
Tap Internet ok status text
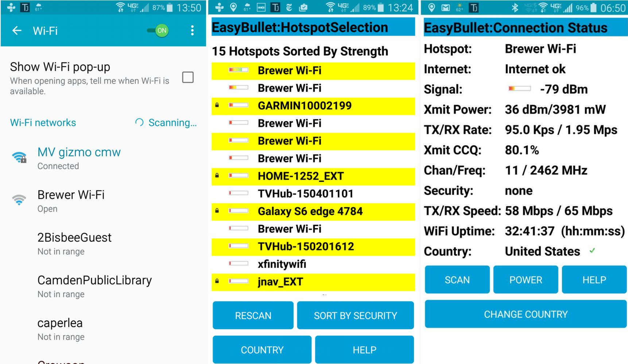click(535, 69)
